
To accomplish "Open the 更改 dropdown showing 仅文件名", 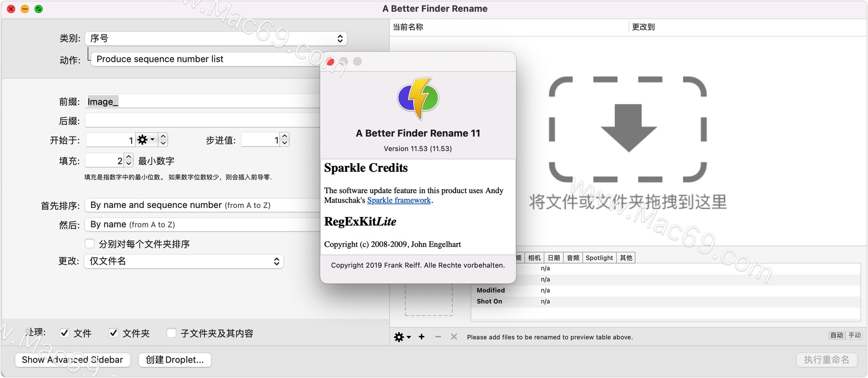I will (184, 261).
